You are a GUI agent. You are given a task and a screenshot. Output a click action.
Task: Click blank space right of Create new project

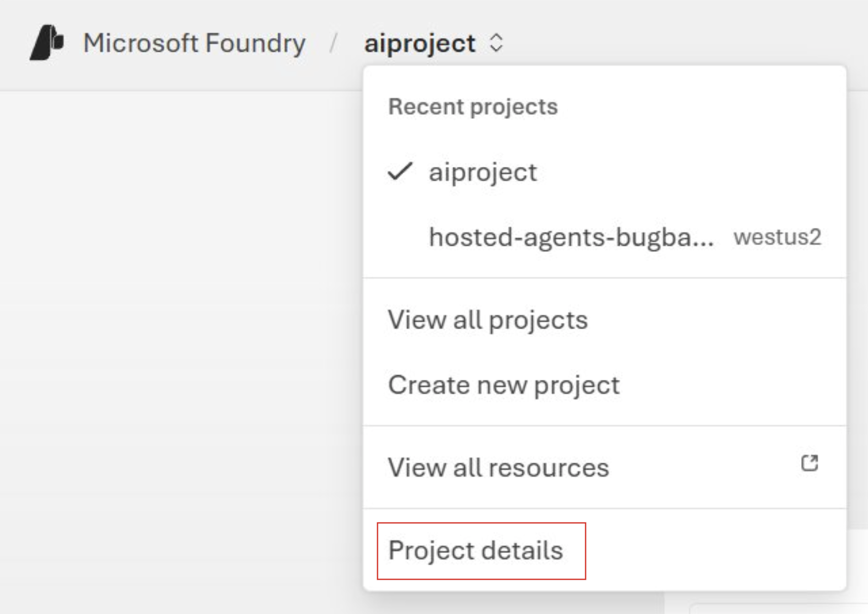[733, 385]
